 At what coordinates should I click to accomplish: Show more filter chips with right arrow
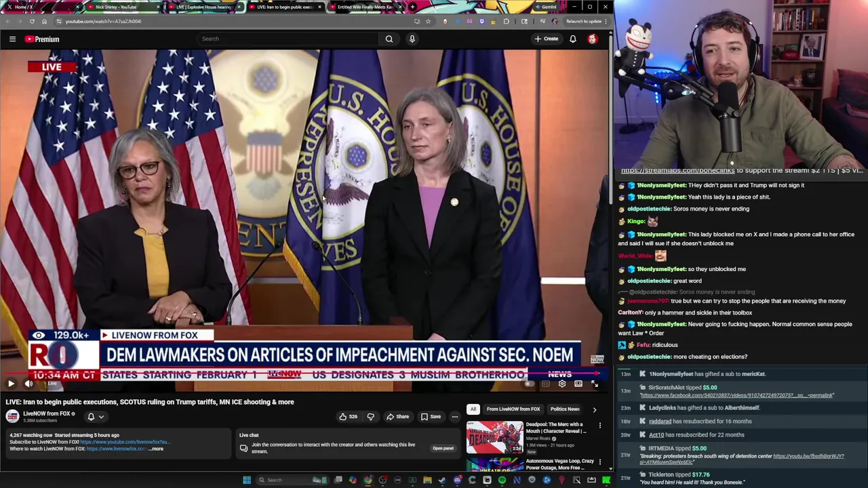[x=595, y=409]
